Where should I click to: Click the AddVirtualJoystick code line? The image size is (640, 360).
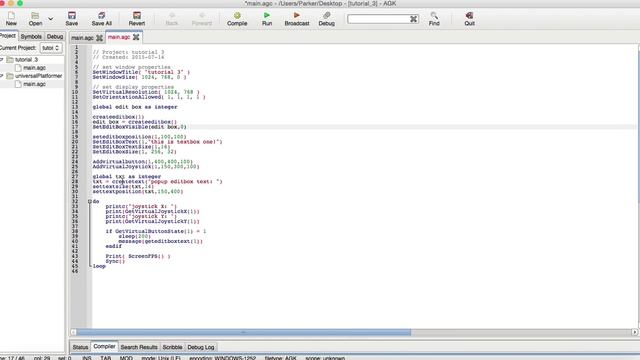pyautogui.click(x=146, y=167)
